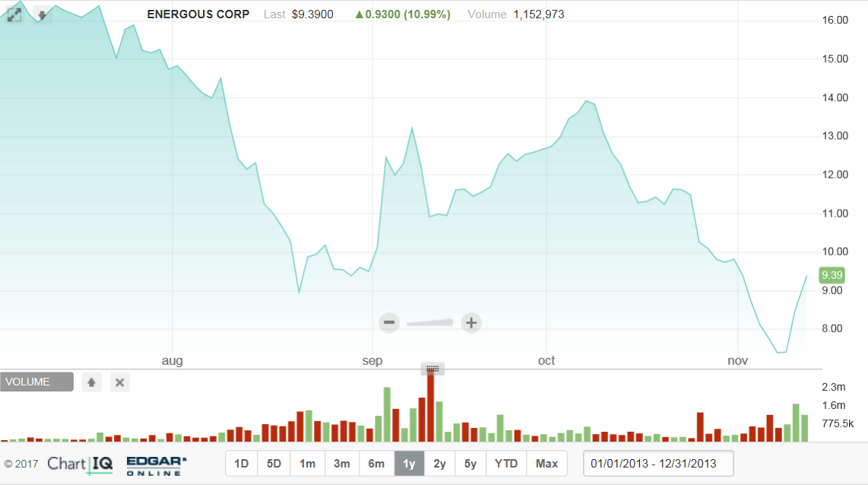Click the aug axis label
Image resolution: width=868 pixels, height=485 pixels.
coord(173,361)
